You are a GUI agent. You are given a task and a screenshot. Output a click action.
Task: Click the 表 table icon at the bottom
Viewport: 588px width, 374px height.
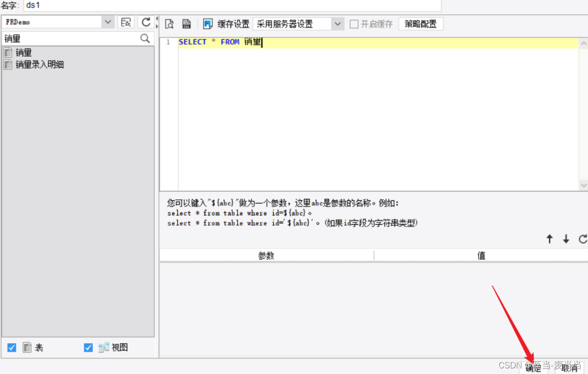27,347
